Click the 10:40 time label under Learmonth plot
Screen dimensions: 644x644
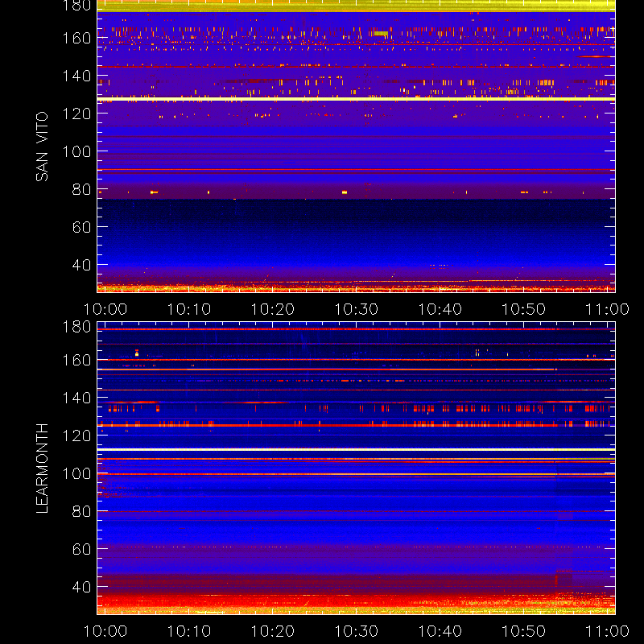440,631
